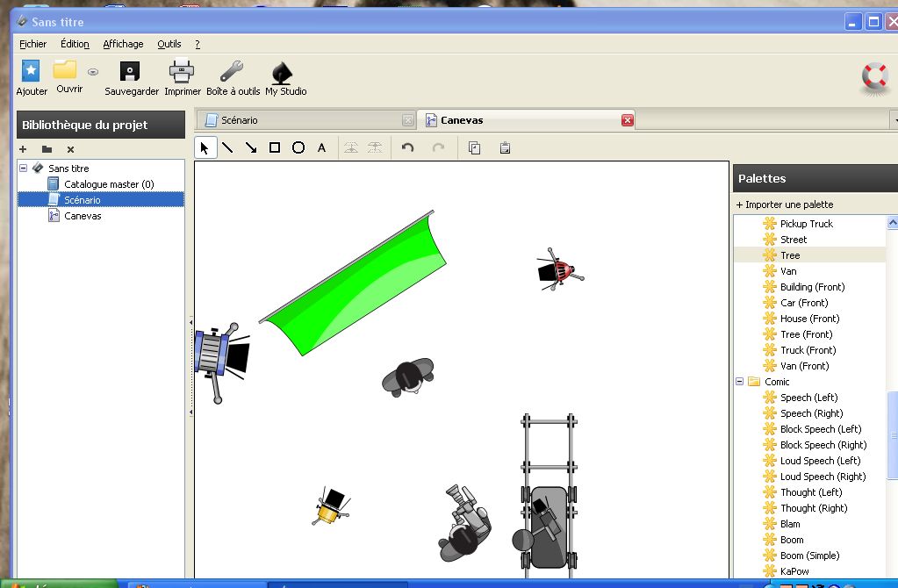Click the bring-forward layer icon

(351, 147)
